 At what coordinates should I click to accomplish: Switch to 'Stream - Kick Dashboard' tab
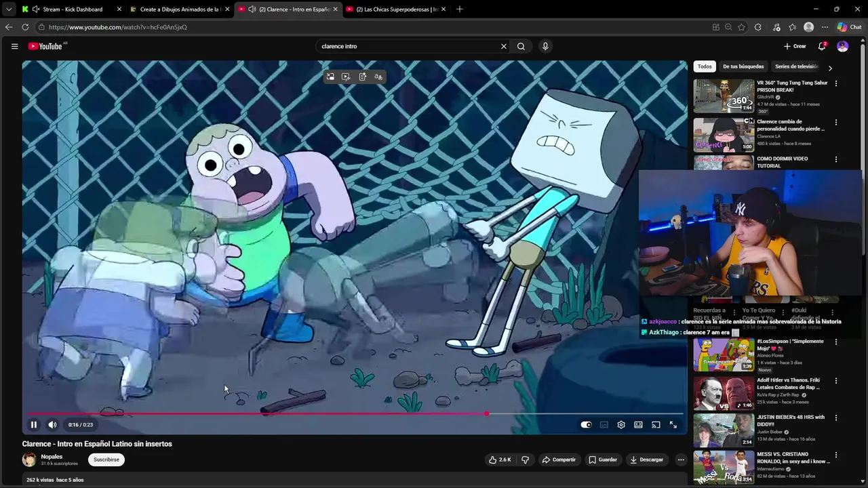click(x=72, y=9)
